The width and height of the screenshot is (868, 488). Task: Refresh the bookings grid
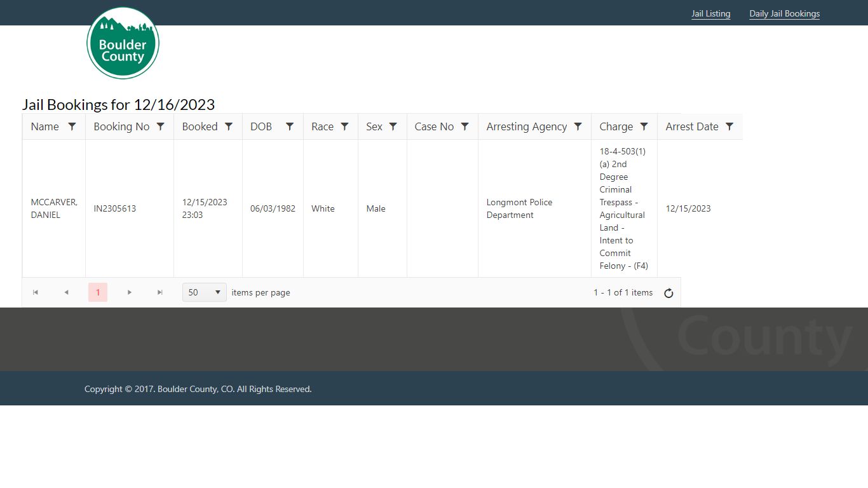668,293
